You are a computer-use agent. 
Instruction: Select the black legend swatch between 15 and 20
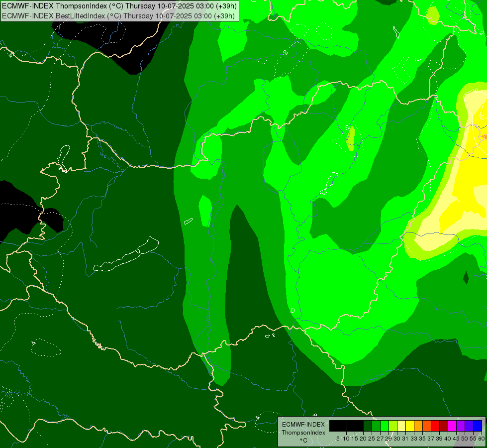[x=359, y=426]
